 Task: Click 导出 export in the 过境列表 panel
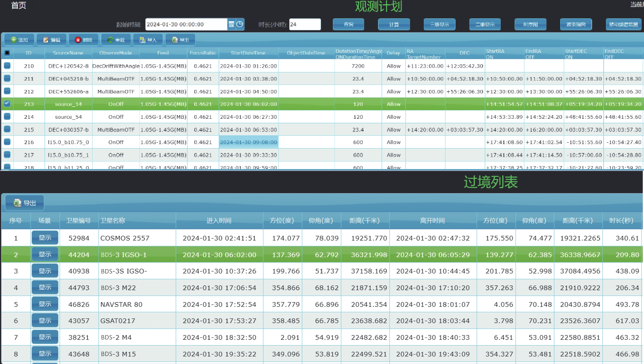click(x=25, y=203)
